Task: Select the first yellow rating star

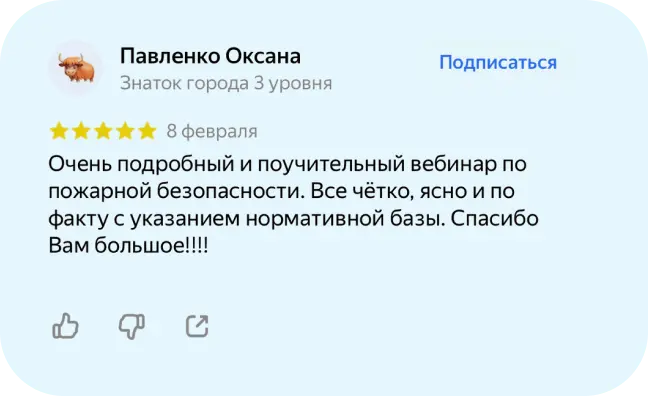Action: point(59,131)
